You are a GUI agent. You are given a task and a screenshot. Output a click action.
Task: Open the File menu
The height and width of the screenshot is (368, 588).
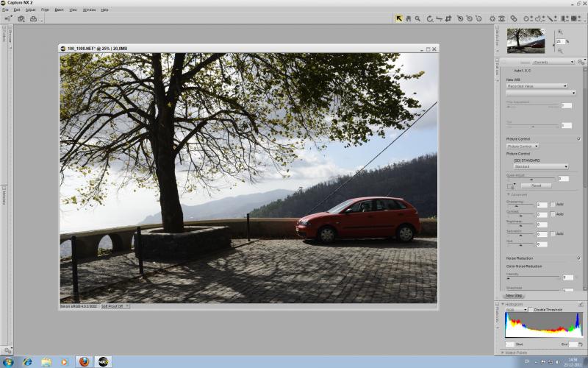[x=5, y=10]
